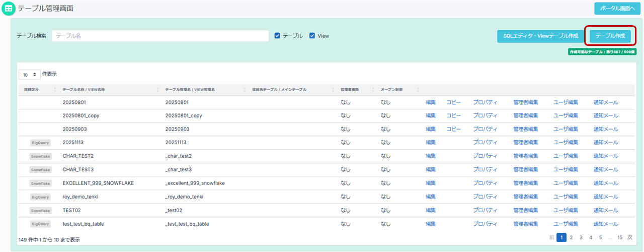Sort by テーブル名称 / VIEW名称 column arrows
Screen dimensions: 644x252
tap(158, 90)
